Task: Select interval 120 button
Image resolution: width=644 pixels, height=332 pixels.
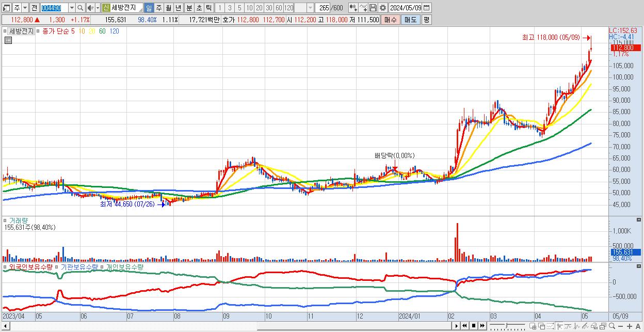Action: coord(288,8)
